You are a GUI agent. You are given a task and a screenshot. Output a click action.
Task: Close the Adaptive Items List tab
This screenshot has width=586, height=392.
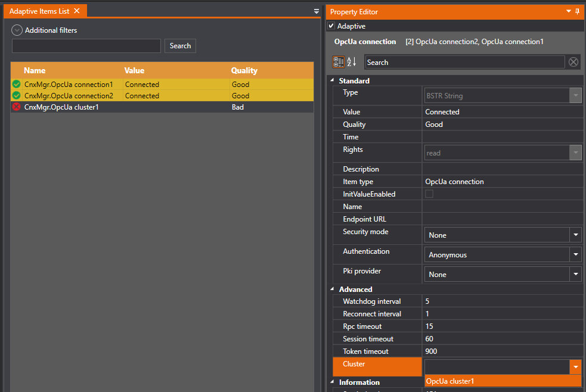point(77,11)
